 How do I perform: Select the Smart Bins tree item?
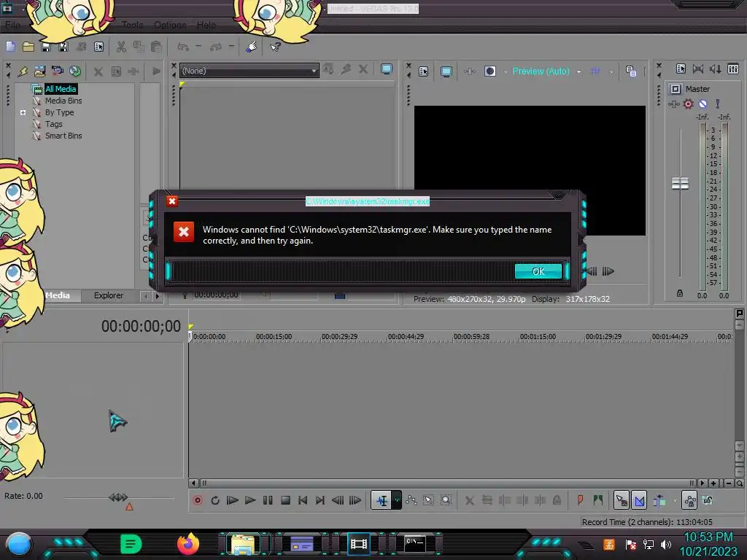coord(63,136)
